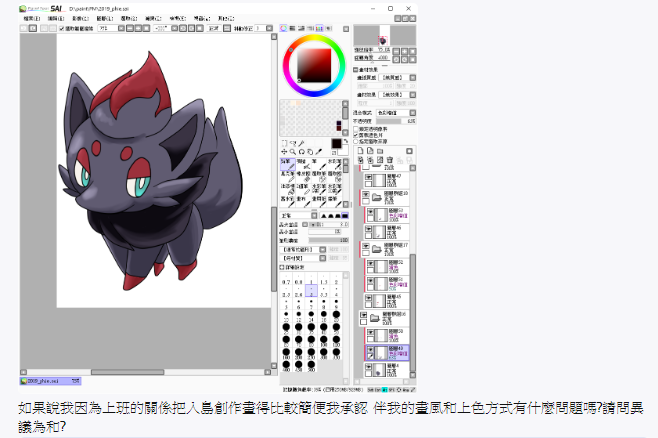The image size is (658, 438).
Task: Open the brush texture dropdown
Action: (303, 258)
